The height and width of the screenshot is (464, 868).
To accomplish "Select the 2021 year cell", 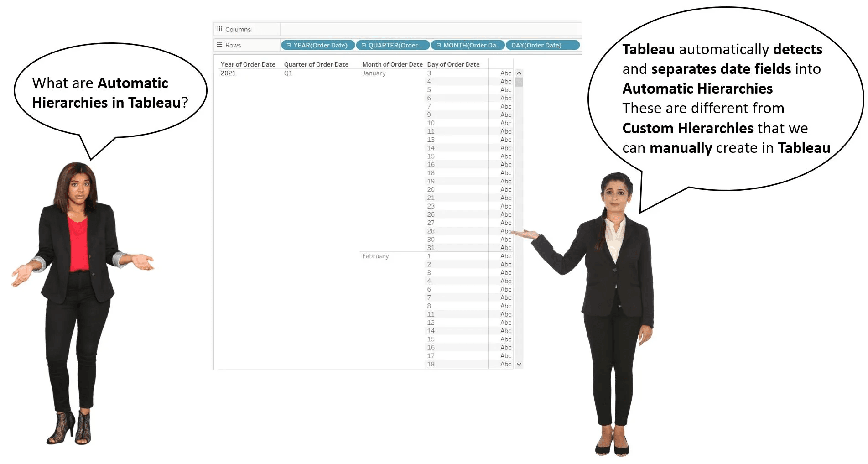I will tap(228, 73).
